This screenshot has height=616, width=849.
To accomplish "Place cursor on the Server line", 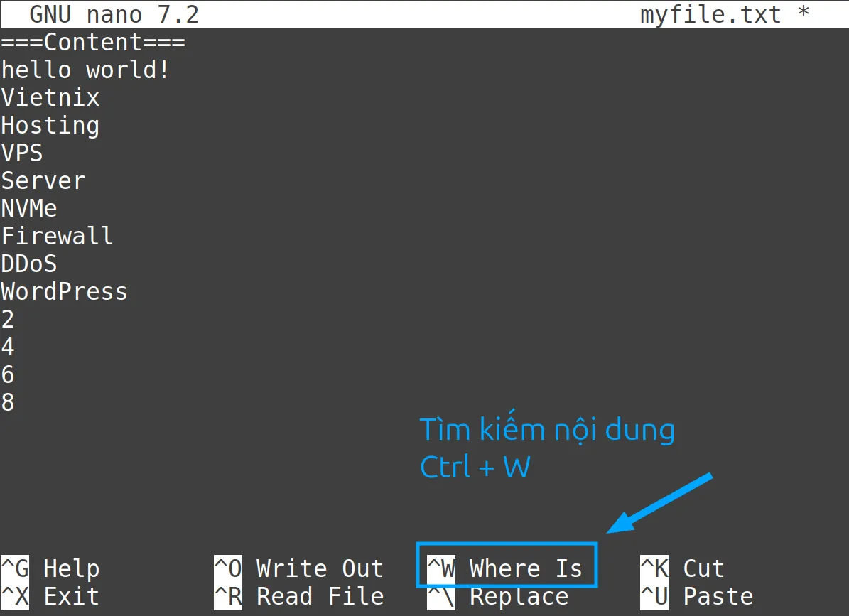I will point(43,181).
